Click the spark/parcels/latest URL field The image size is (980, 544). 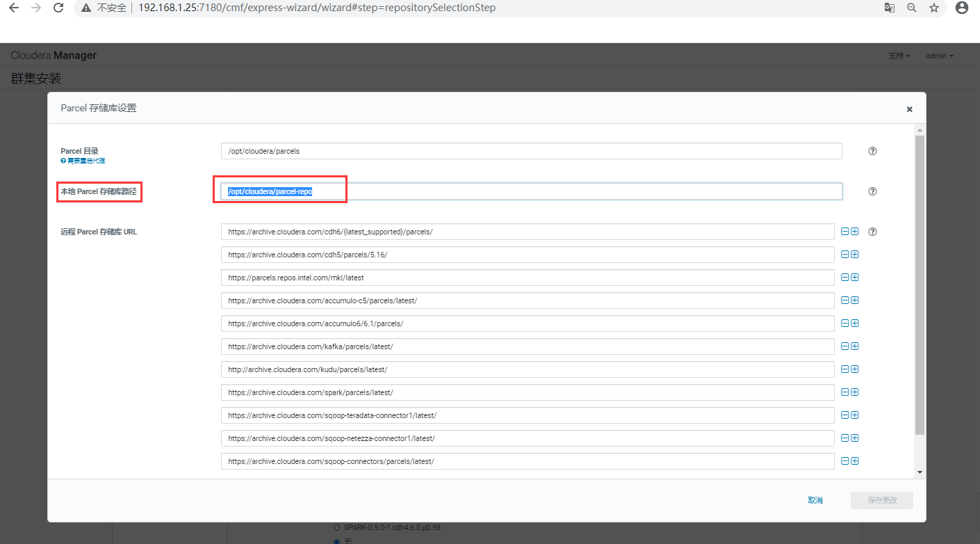click(x=528, y=392)
